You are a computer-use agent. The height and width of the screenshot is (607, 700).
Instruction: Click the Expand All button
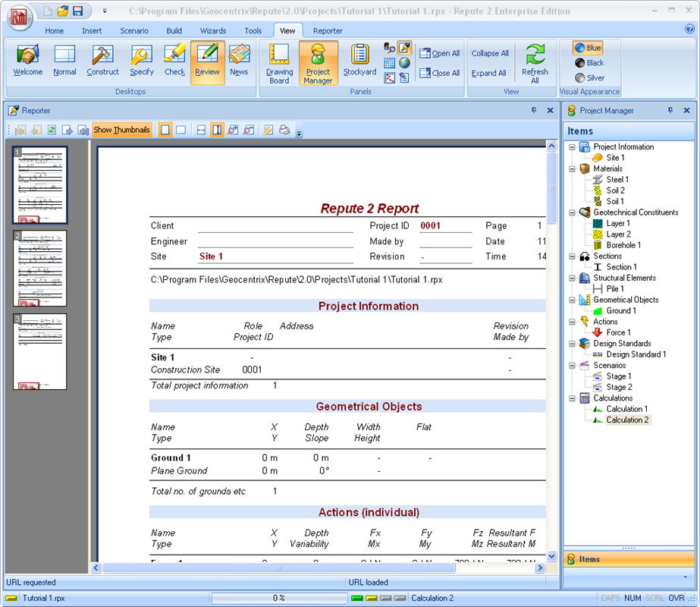(x=489, y=73)
